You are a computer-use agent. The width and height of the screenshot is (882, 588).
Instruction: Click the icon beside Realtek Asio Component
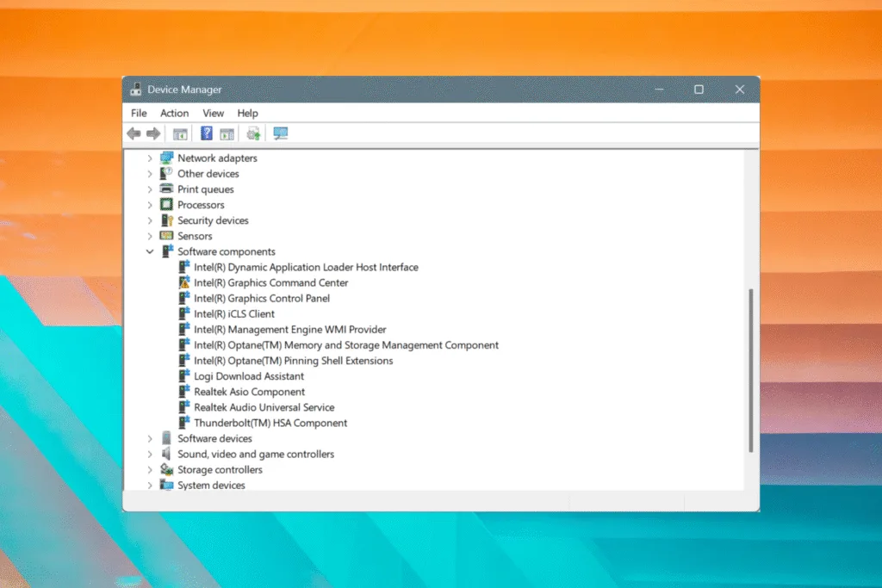(184, 391)
